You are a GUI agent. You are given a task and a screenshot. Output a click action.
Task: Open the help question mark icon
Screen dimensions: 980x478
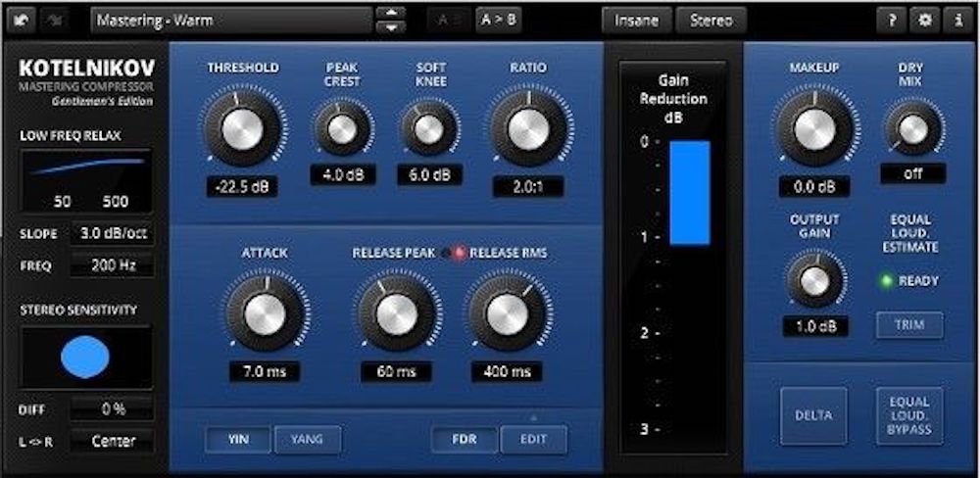(x=891, y=20)
